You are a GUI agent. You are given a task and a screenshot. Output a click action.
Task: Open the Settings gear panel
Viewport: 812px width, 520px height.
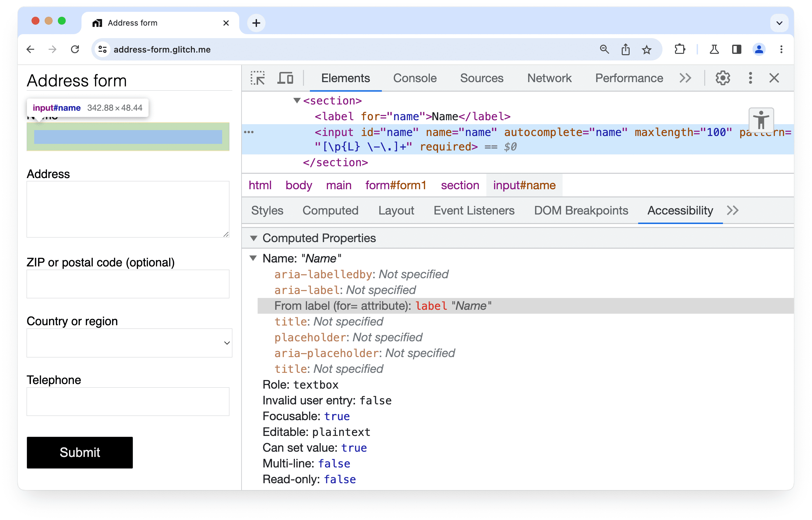coord(723,78)
